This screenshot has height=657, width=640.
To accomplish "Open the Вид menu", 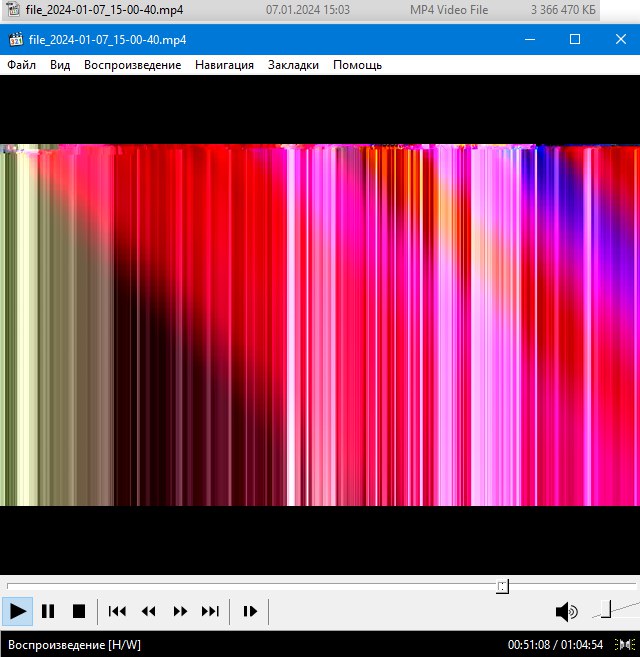I will [60, 65].
